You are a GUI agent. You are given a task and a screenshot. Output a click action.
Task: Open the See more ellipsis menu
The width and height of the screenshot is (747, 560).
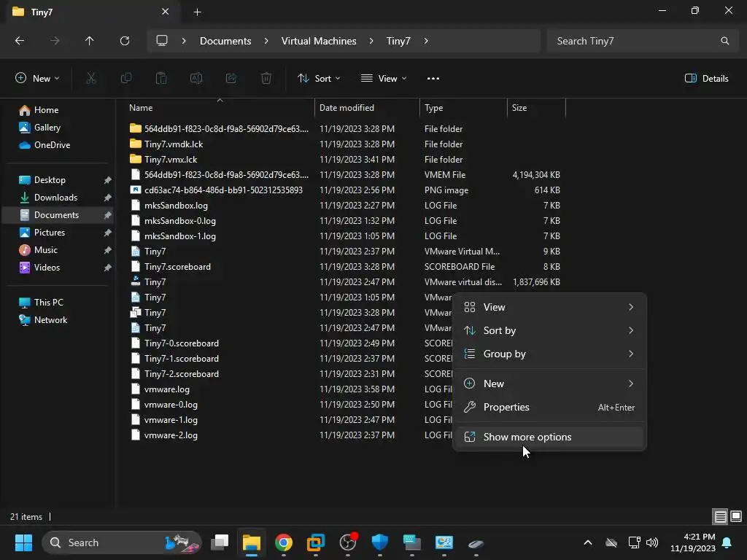433,79
